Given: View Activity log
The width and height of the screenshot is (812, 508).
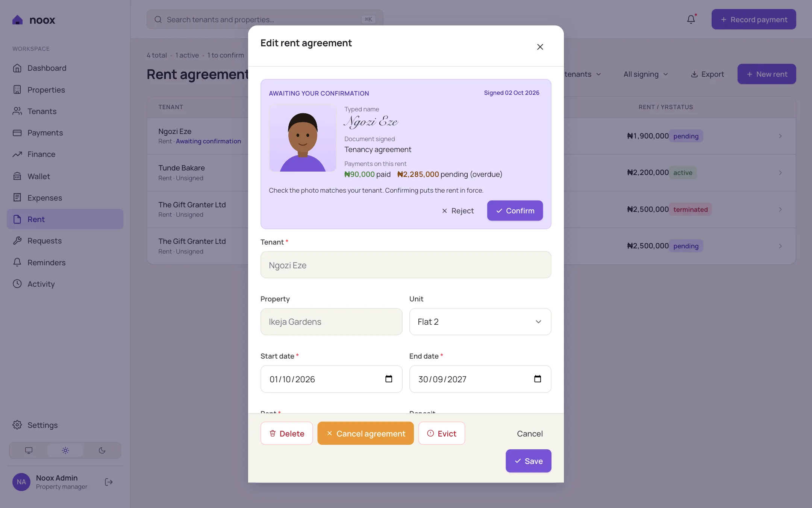Looking at the screenshot, I should [65, 284].
